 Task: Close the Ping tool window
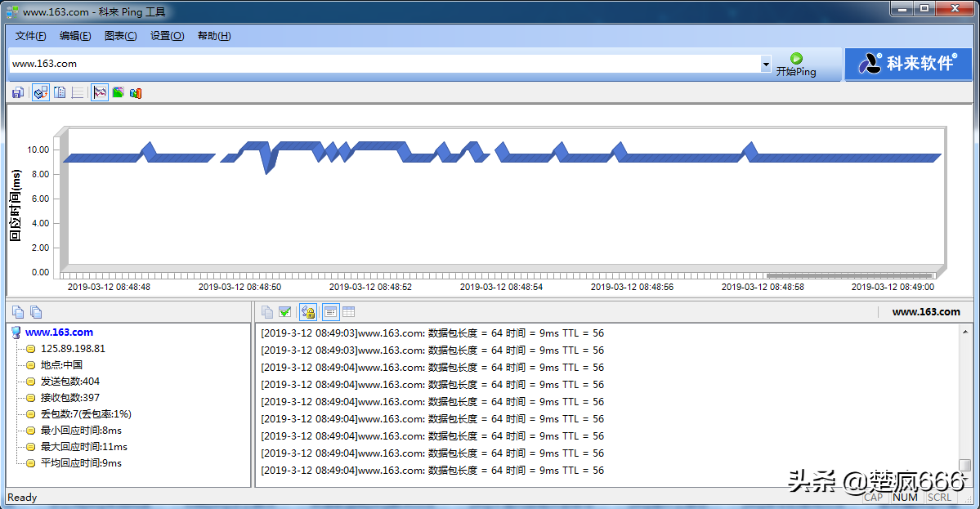click(x=955, y=9)
